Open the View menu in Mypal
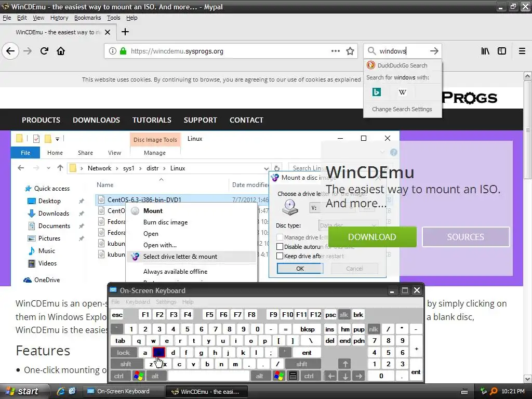This screenshot has width=532, height=399. pos(38,18)
